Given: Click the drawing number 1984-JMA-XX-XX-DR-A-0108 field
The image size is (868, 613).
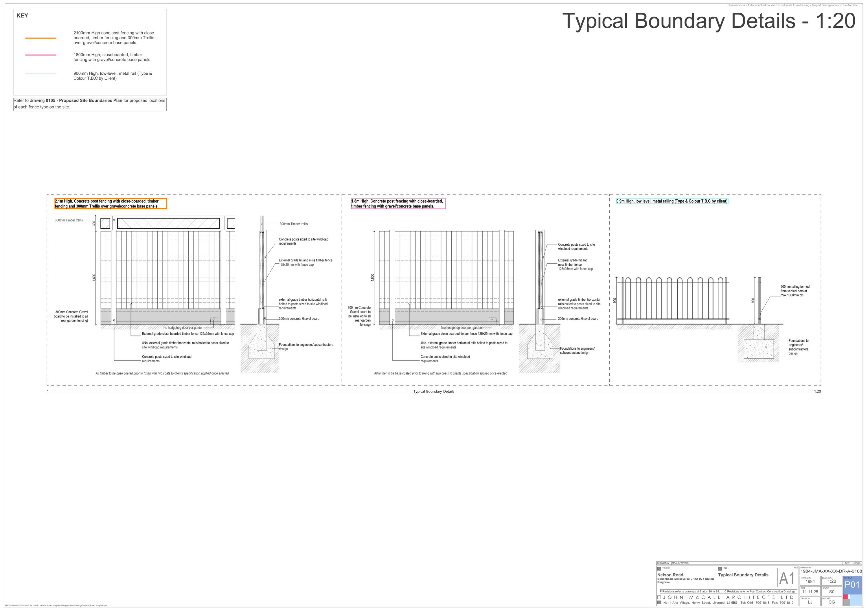Looking at the screenshot, I should coord(831,571).
